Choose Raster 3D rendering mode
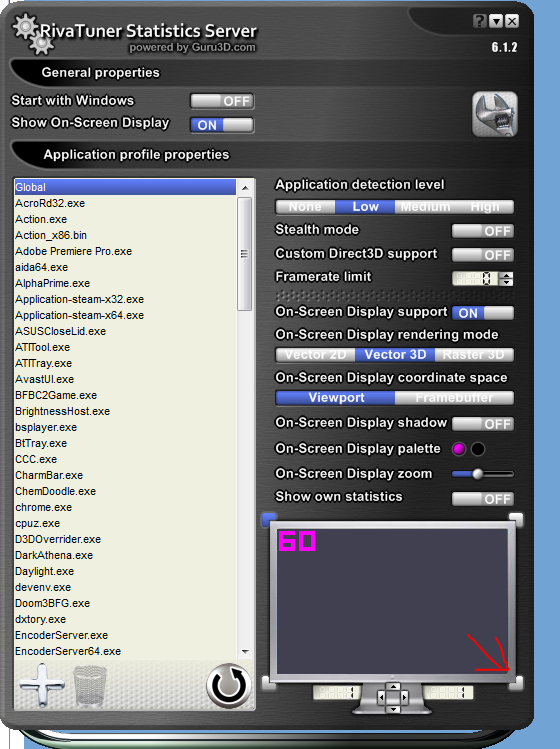Viewport: 560px width, 749px height. tap(474, 355)
